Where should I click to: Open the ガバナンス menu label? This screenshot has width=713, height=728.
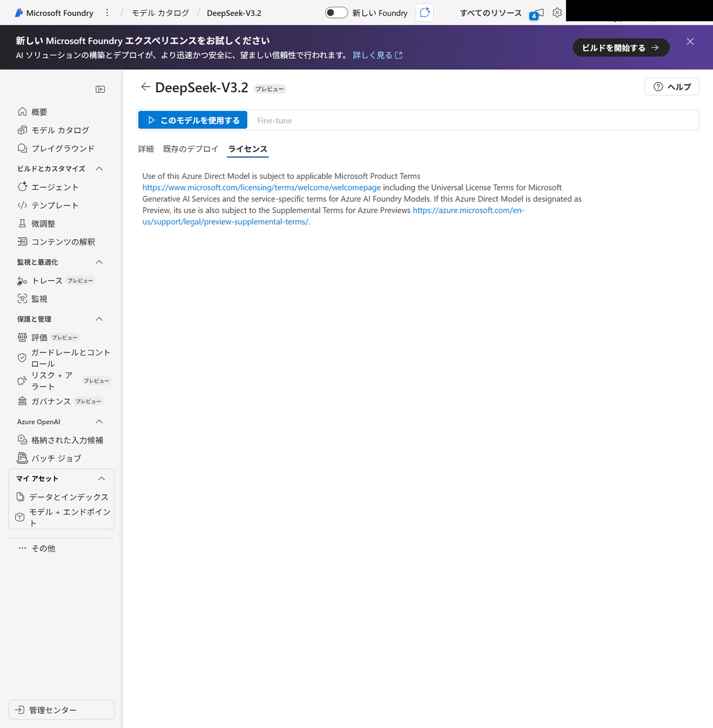tap(51, 402)
